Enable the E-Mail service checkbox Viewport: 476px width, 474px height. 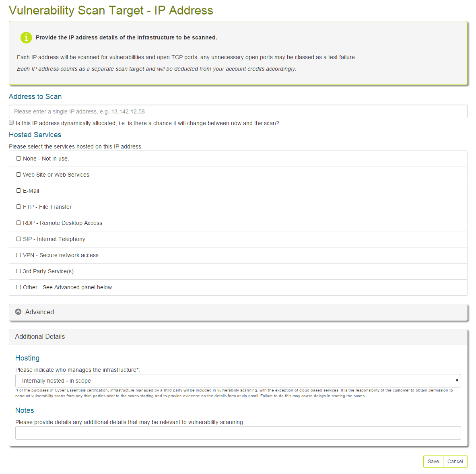[x=19, y=191]
